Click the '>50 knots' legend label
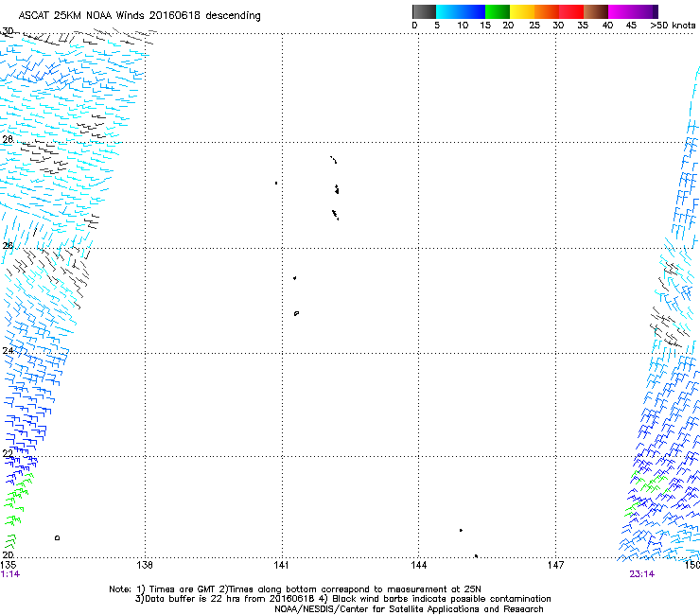The image size is (700, 615). [673, 26]
